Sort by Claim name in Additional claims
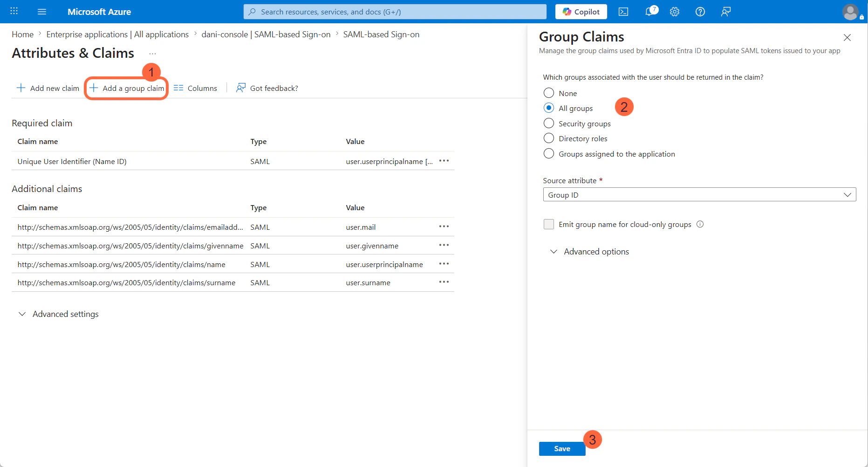This screenshot has width=868, height=467. pyautogui.click(x=38, y=207)
